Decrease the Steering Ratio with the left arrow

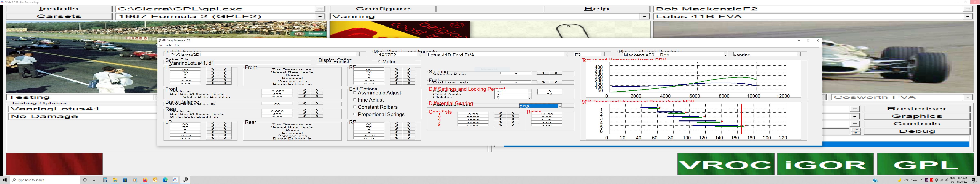[x=544, y=73]
